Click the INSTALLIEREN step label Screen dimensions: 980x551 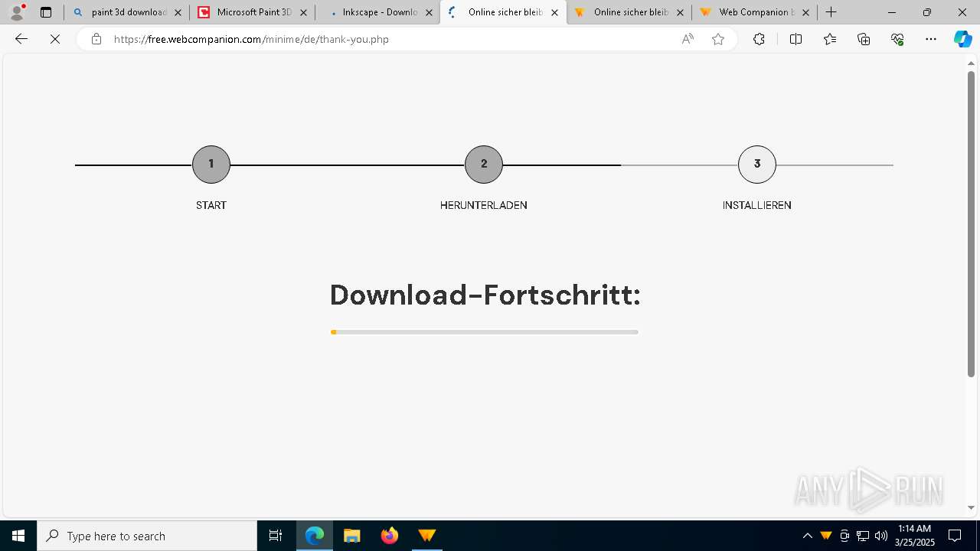coord(757,205)
